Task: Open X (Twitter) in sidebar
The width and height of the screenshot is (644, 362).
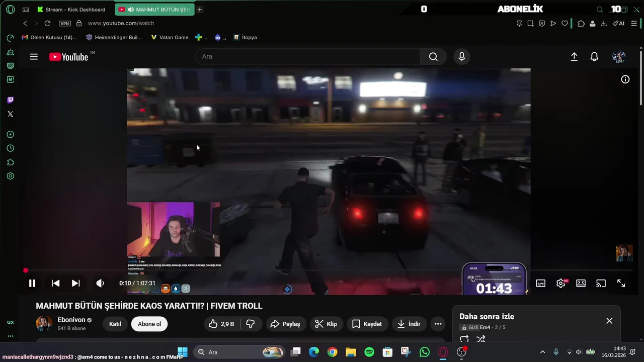Action: click(x=10, y=114)
